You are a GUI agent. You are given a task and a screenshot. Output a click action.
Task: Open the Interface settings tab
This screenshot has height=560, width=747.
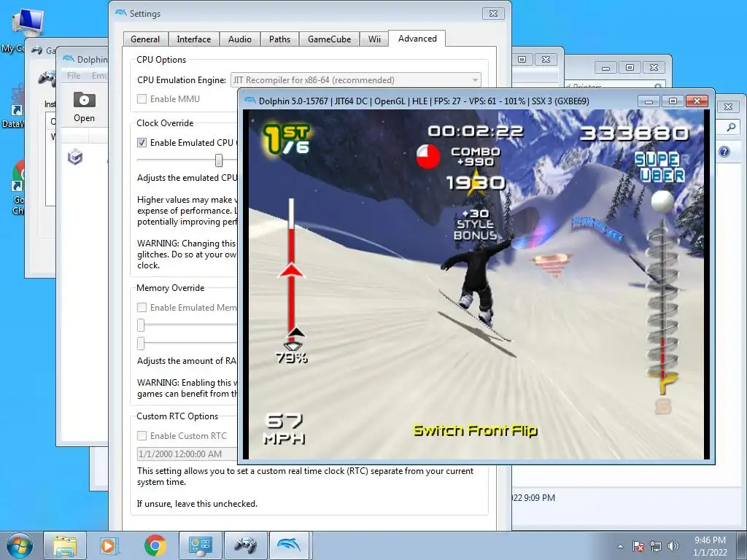click(x=193, y=39)
